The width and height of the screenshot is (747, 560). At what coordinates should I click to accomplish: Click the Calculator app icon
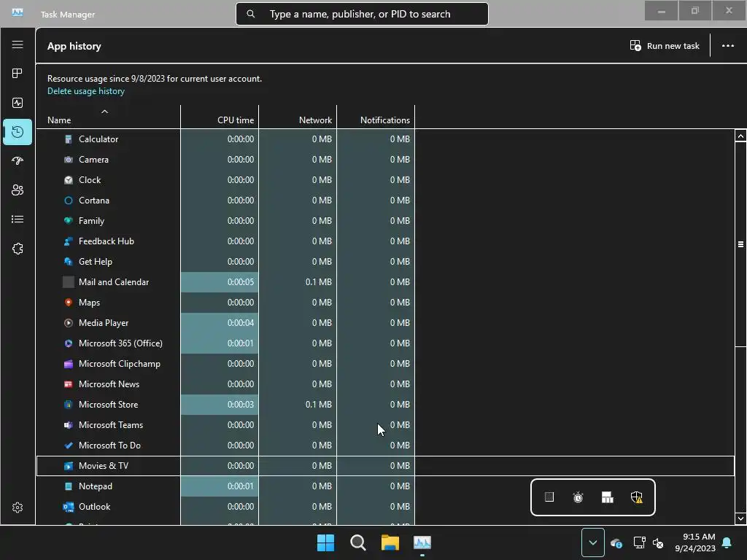[69, 139]
